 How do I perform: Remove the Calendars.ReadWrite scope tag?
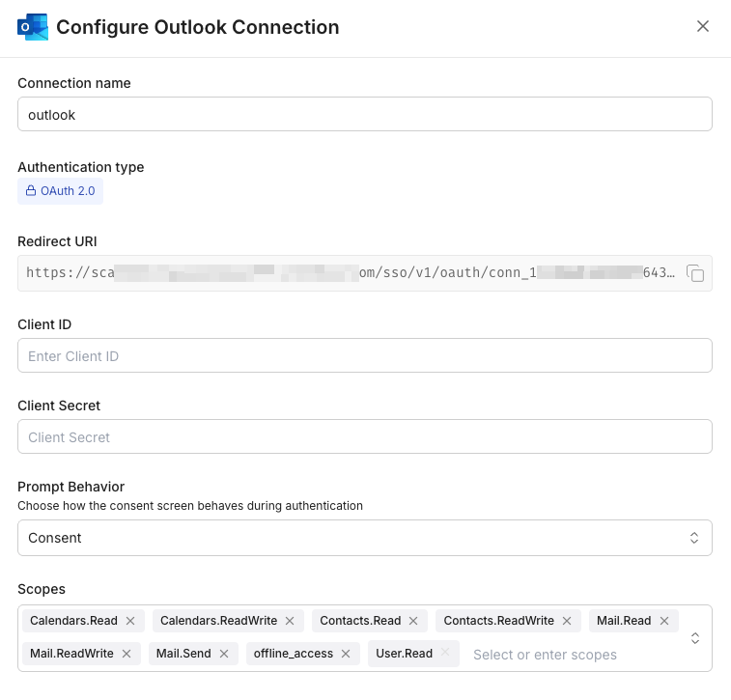tap(290, 621)
